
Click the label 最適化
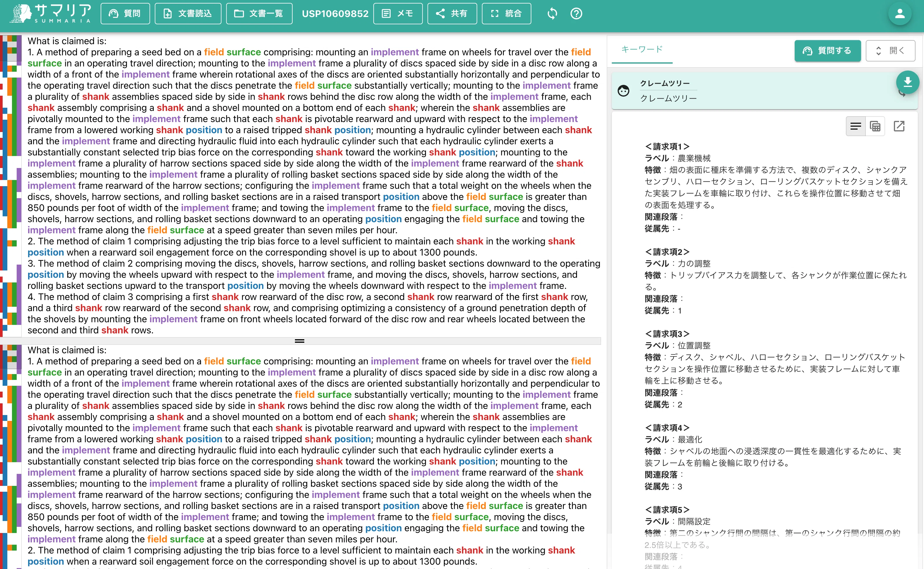(x=690, y=439)
